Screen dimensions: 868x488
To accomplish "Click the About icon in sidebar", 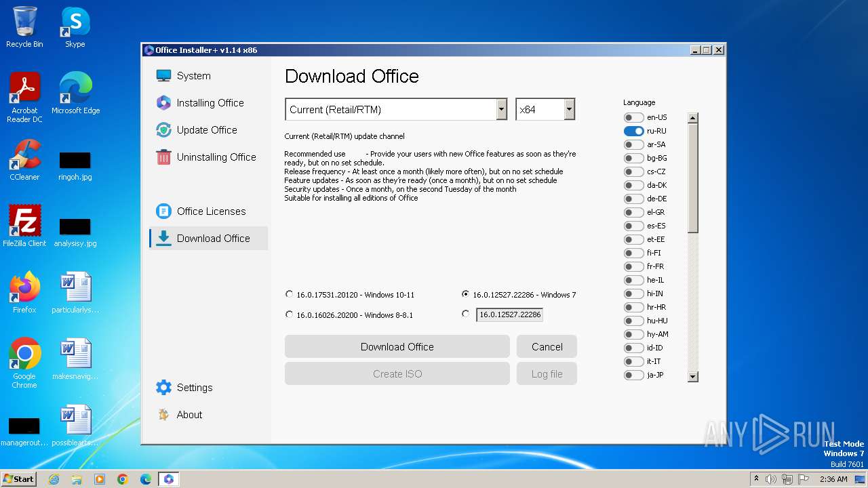I will coord(163,415).
